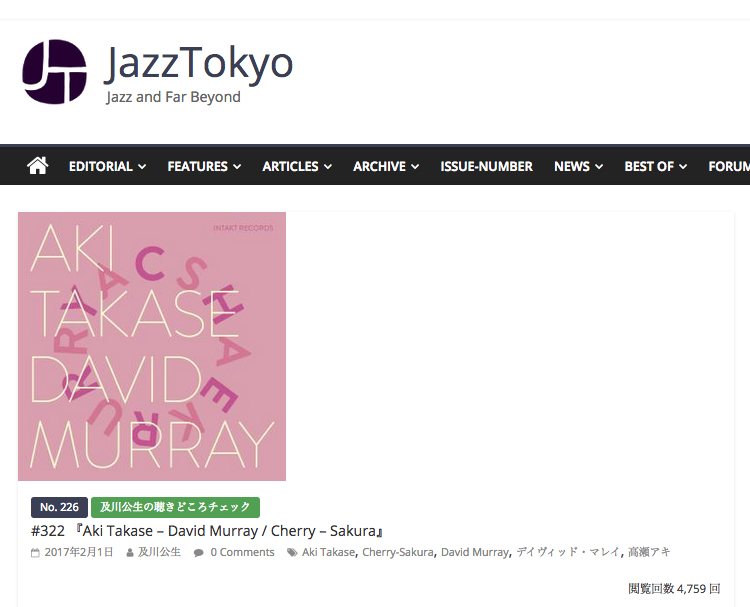750x607 pixels.
Task: Click the JazzTokyo round logo icon
Action: 55,72
